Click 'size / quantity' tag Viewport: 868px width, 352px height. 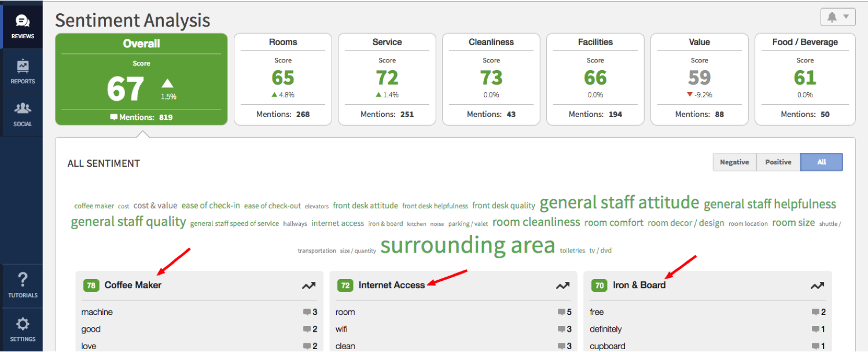358,251
